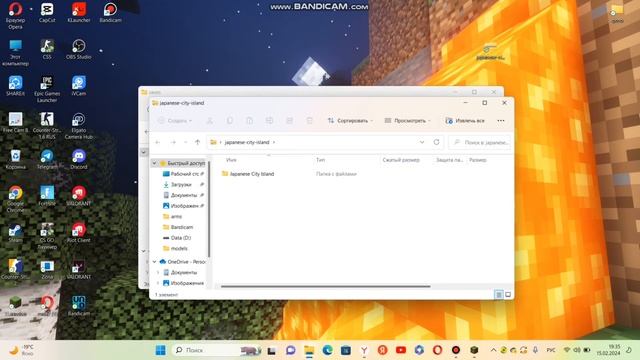The height and width of the screenshot is (360, 640).
Task: Open the weather widget on the taskbar
Action: click(x=21, y=350)
